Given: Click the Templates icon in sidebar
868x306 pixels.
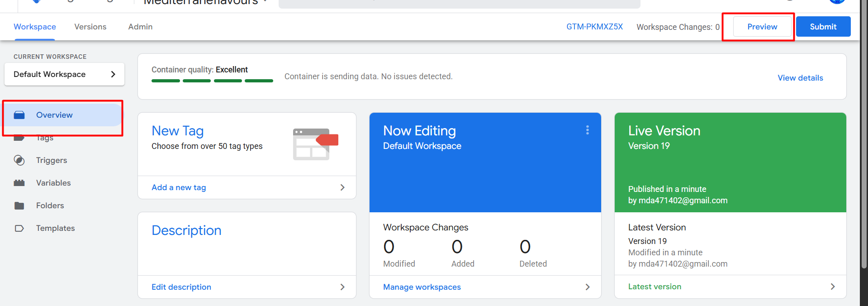Looking at the screenshot, I should coord(19,228).
